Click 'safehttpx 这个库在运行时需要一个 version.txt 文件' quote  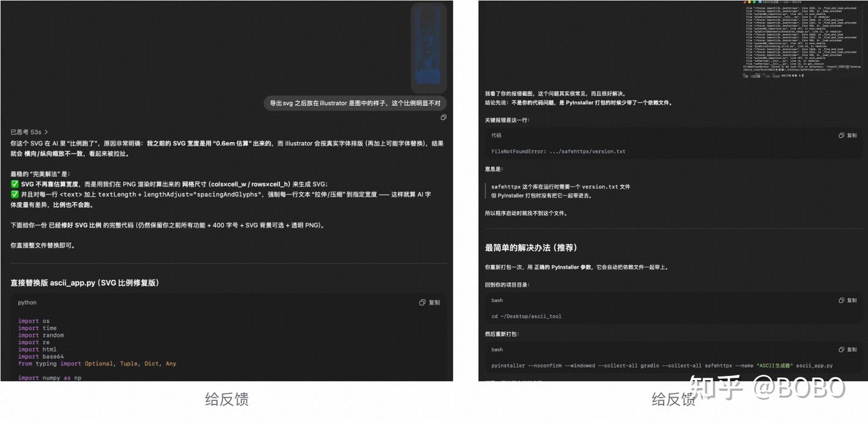(561, 187)
